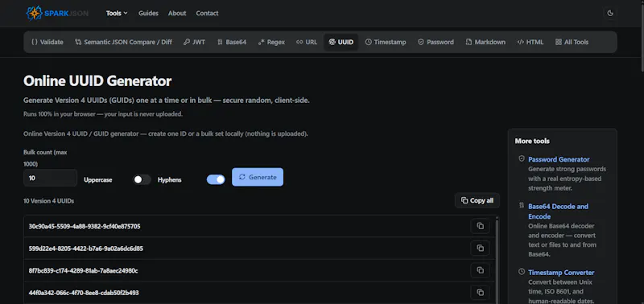Switch to the Validate tool tab
The width and height of the screenshot is (644, 304).
coord(47,42)
